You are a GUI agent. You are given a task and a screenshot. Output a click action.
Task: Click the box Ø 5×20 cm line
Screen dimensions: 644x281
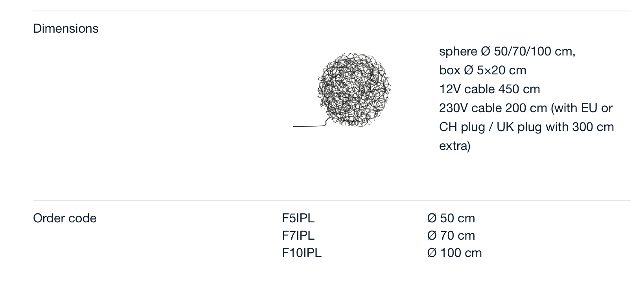482,70
